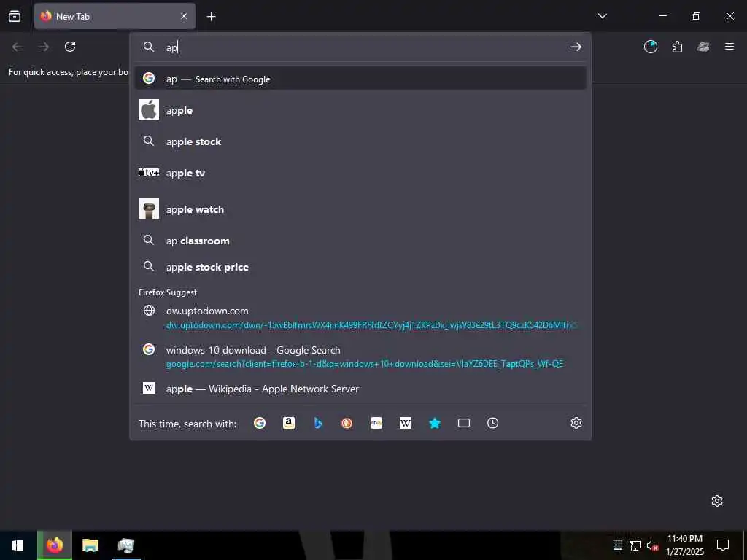Search this time with Wikipedia icon

[x=406, y=423]
